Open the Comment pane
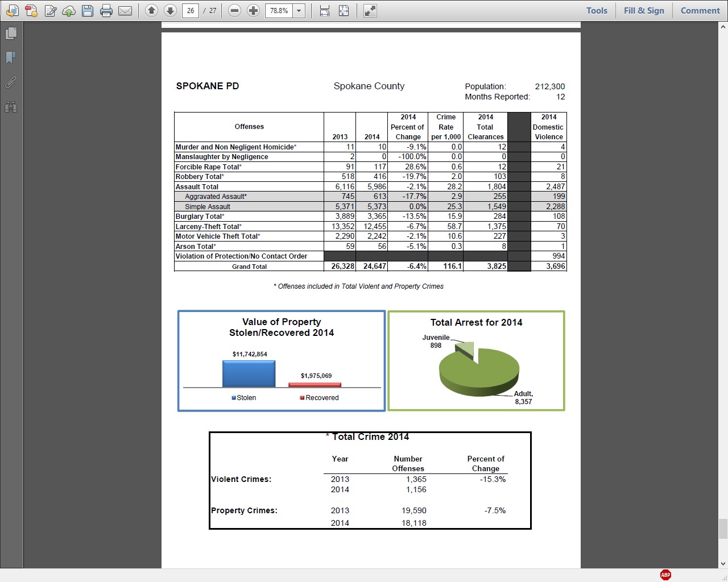 click(x=700, y=10)
